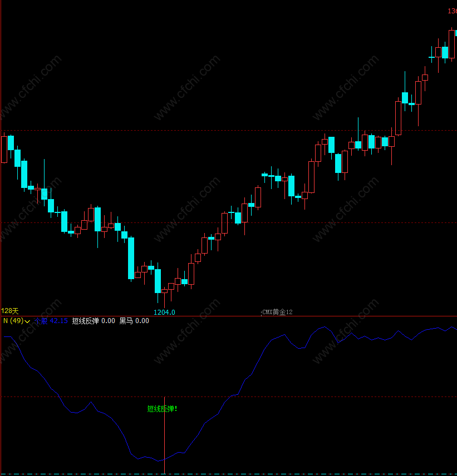Click the '个股 42.15' indicator value
The width and height of the screenshot is (457, 476).
[51, 321]
